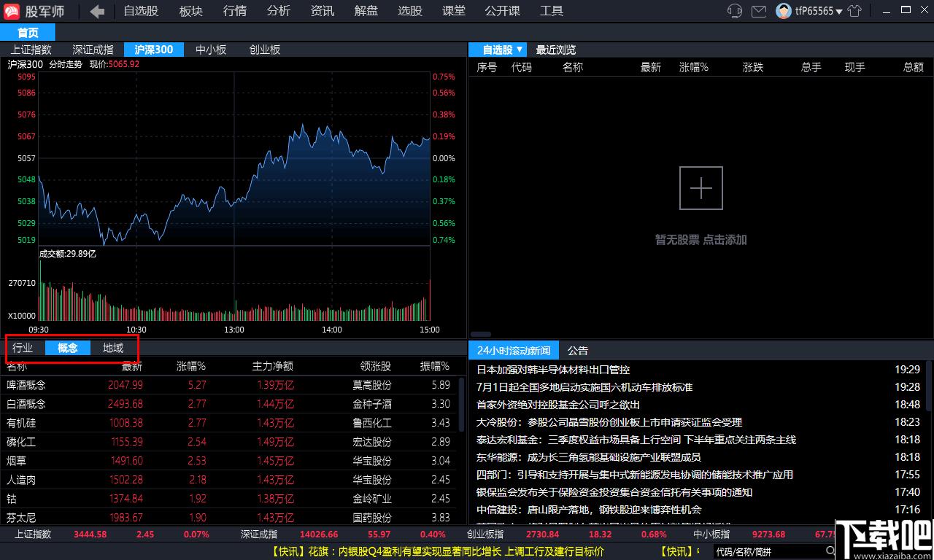The height and width of the screenshot is (560, 934).
Task: Open news 日本加强对韩半导体材料出口管控
Action: point(552,370)
